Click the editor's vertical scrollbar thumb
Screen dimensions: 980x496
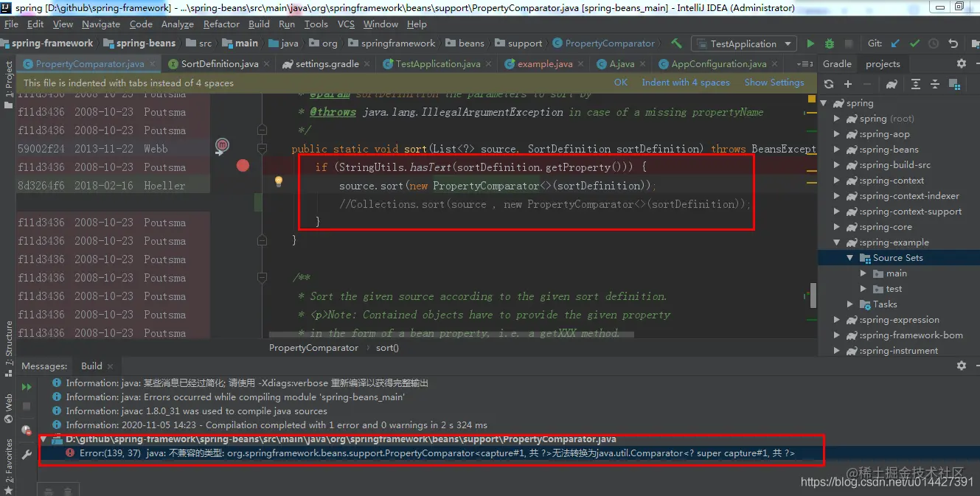coord(813,296)
